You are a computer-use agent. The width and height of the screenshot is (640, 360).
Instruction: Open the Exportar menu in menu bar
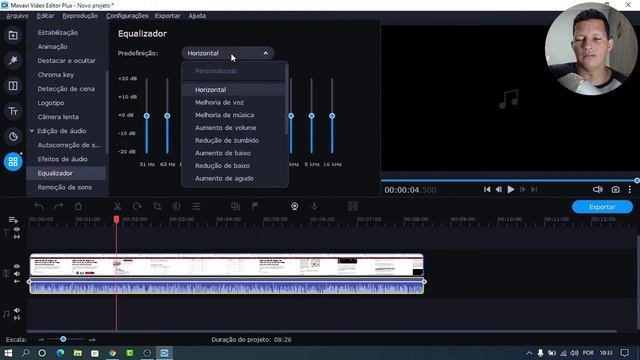click(x=167, y=16)
